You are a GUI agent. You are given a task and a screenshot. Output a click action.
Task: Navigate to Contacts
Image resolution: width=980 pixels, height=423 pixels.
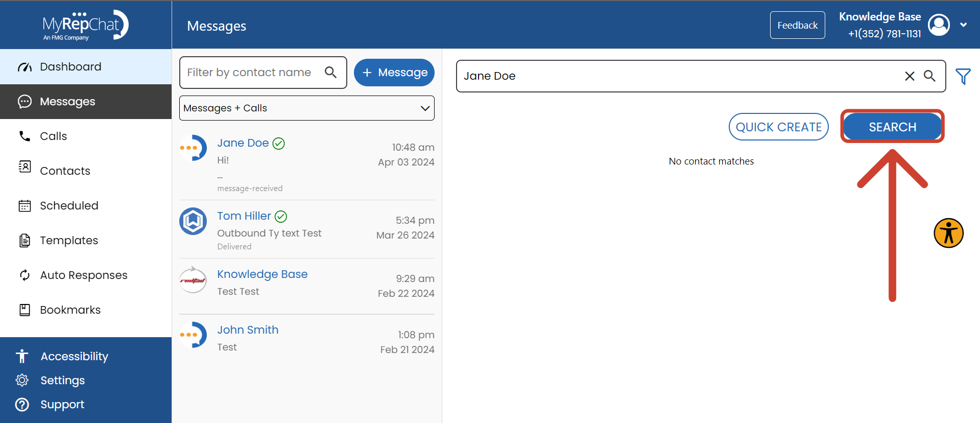click(65, 171)
